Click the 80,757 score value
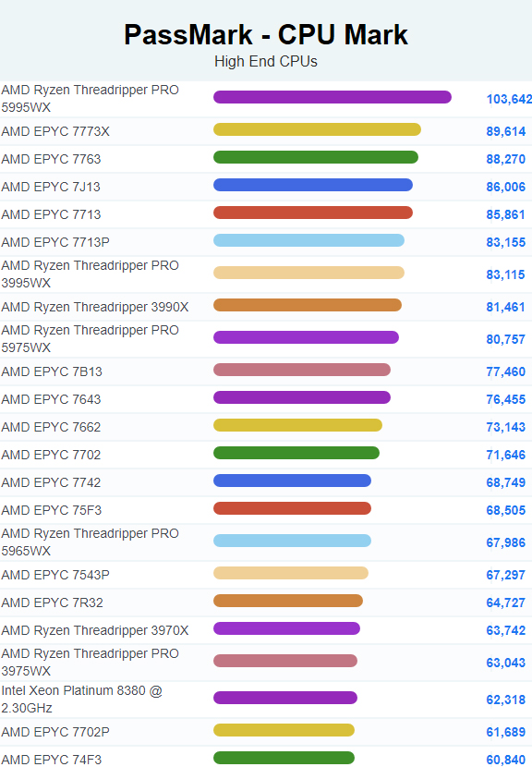Screen dimensions: 532x767 click(x=505, y=339)
